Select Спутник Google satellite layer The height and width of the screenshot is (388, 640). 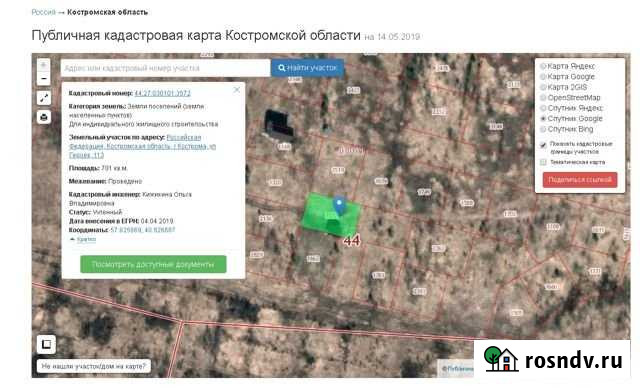[x=571, y=119]
